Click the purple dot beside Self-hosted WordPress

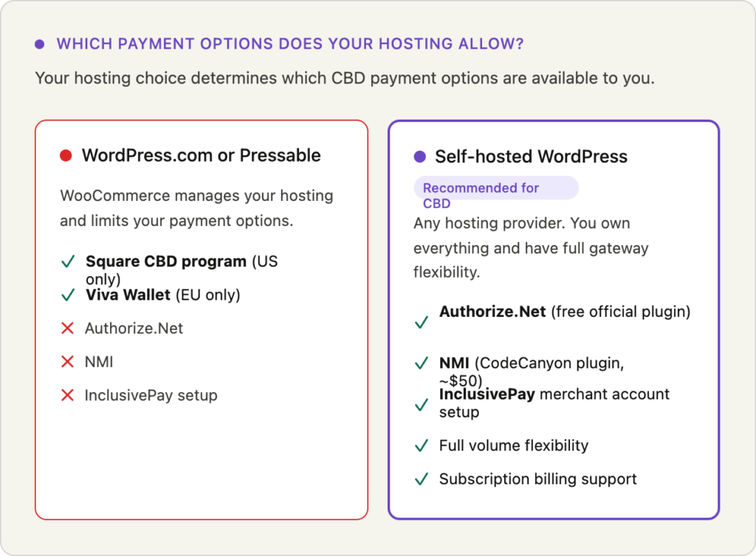click(420, 157)
